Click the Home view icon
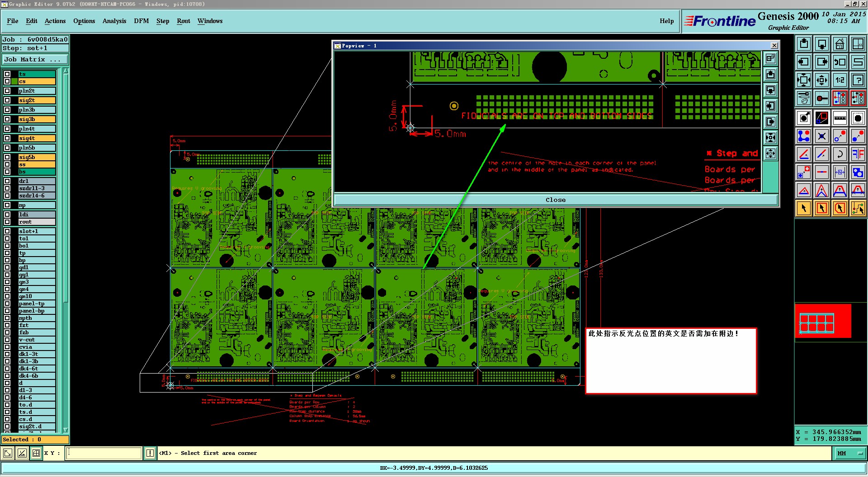Screen dimensions: 868x477 pyautogui.click(x=840, y=44)
